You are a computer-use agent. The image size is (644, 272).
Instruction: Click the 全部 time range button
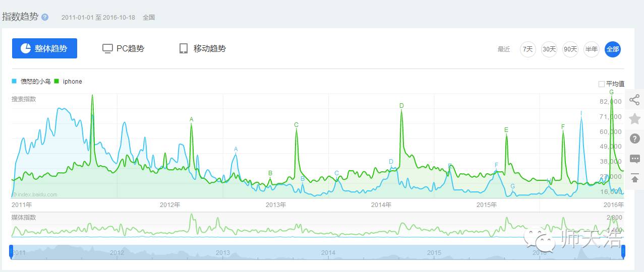click(612, 49)
